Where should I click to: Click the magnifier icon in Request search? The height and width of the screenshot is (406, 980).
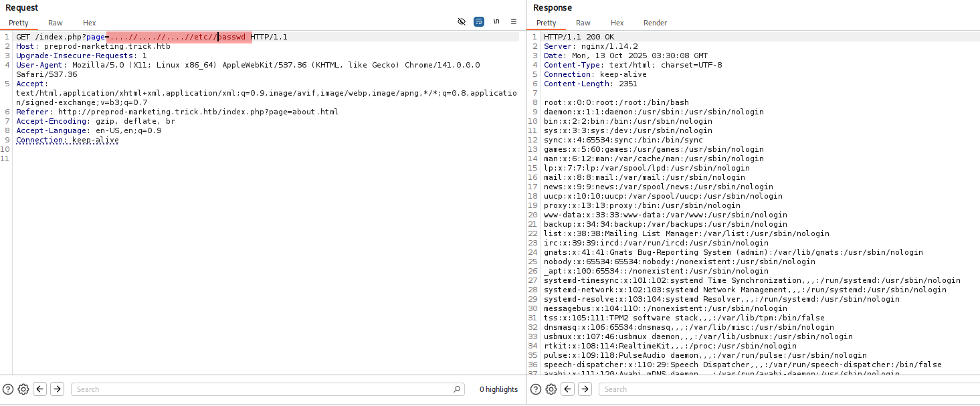pos(458,389)
